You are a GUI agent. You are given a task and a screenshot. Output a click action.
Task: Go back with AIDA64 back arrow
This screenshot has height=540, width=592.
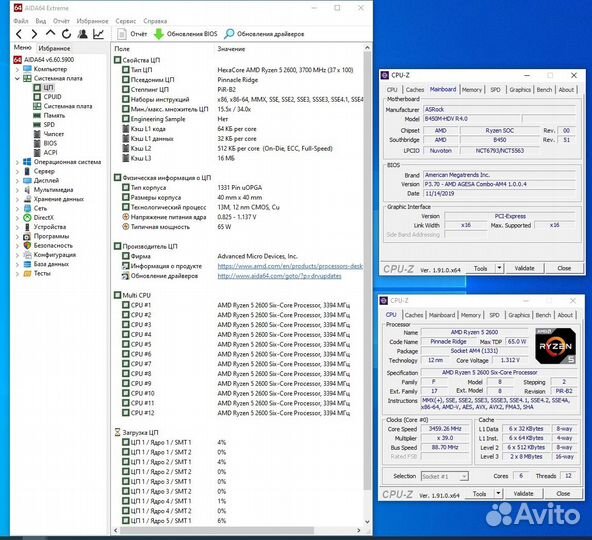(x=19, y=34)
